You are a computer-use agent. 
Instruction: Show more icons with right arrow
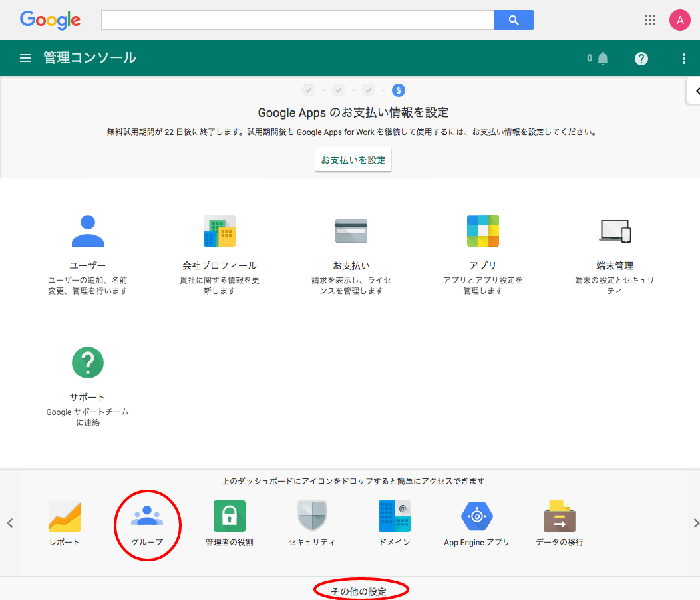coord(695,524)
